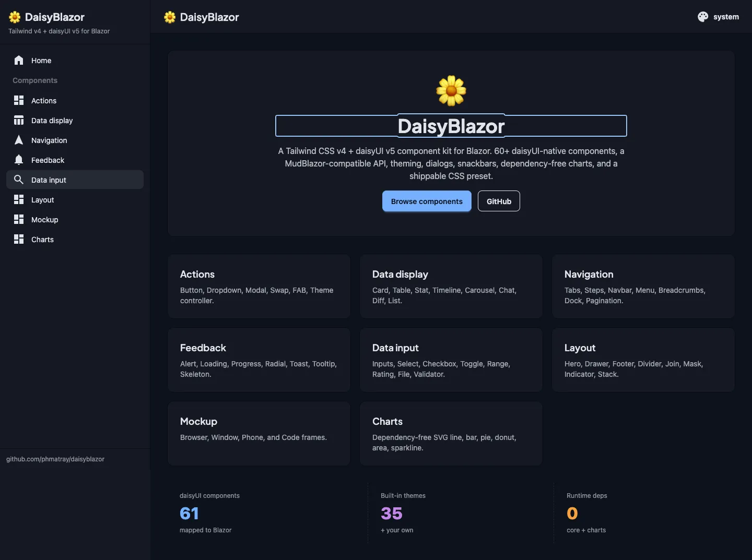
Task: Open Navigation in the sidebar menu
Action: [75, 140]
